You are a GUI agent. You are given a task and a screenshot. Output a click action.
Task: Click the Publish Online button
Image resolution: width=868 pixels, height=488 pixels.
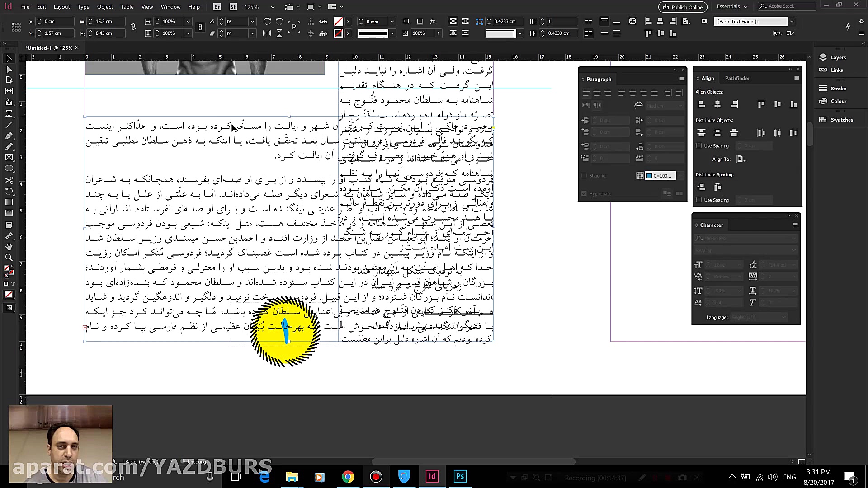pyautogui.click(x=683, y=7)
